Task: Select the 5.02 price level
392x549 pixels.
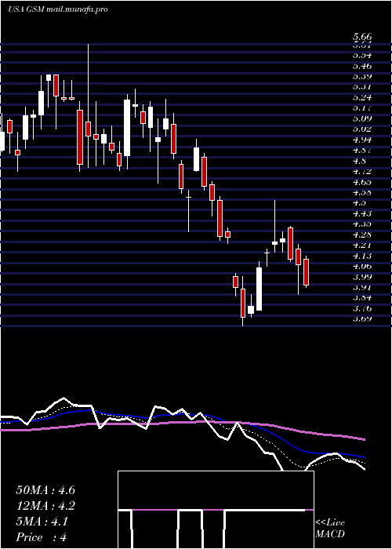Action: (362, 129)
